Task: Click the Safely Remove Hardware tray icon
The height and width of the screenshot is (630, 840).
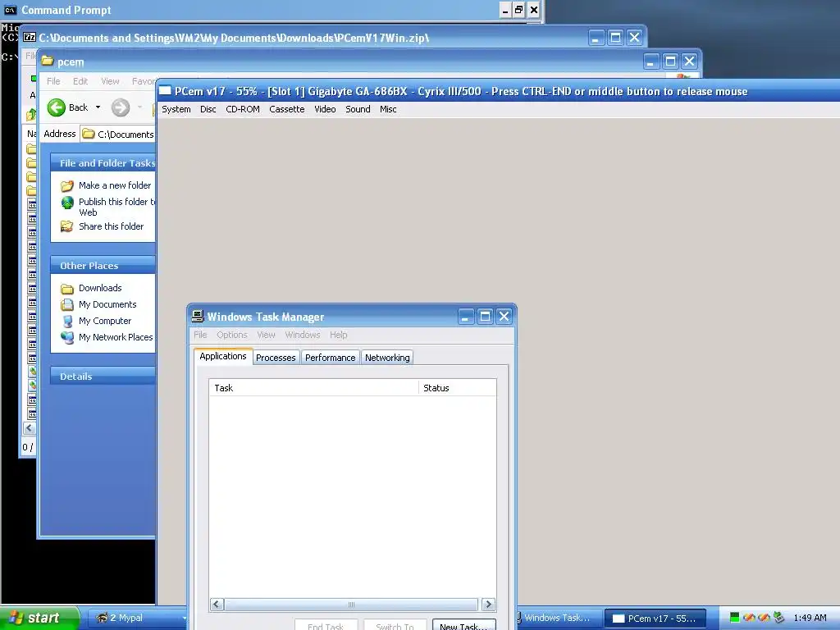Action: [779, 618]
